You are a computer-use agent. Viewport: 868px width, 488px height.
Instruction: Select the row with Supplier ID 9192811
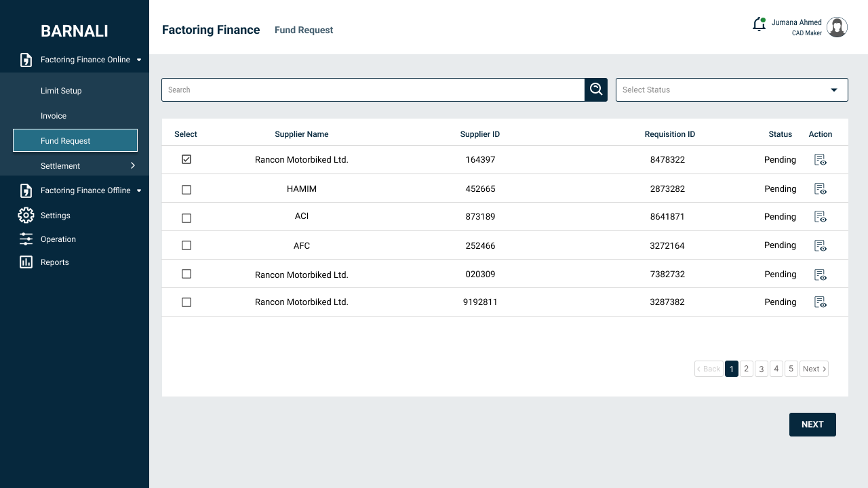[x=186, y=302]
